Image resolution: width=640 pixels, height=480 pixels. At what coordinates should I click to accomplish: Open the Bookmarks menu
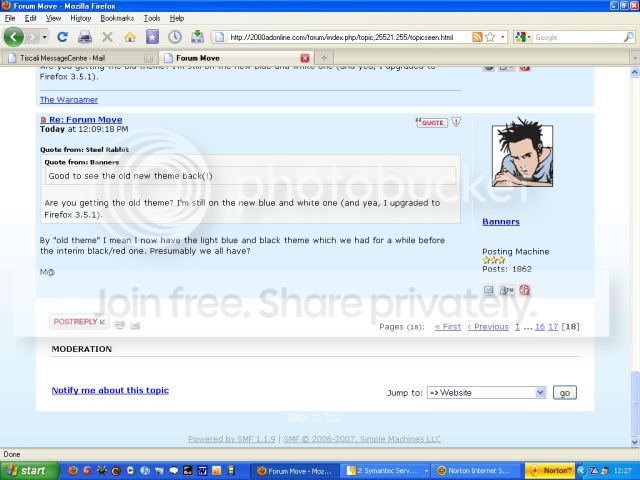coord(116,18)
